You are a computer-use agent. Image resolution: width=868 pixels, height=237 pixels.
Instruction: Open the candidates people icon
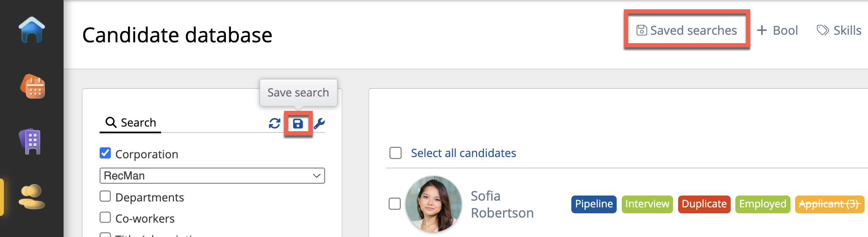point(32,197)
